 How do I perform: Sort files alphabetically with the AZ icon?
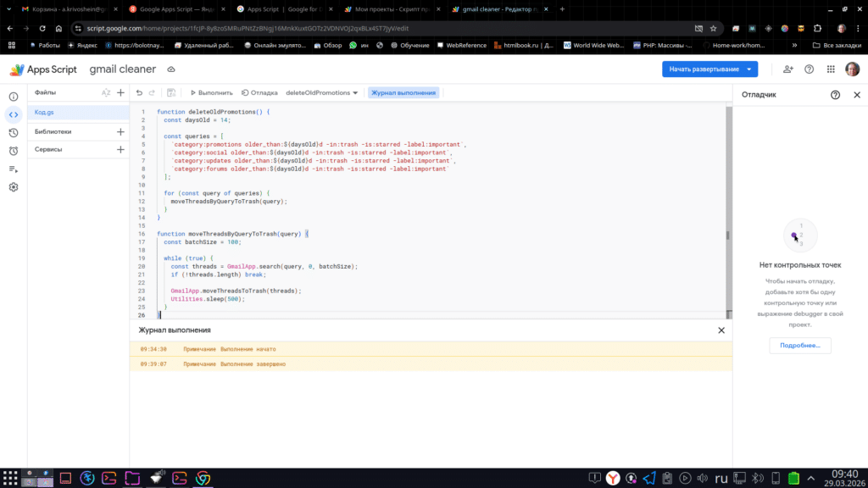[x=106, y=92]
